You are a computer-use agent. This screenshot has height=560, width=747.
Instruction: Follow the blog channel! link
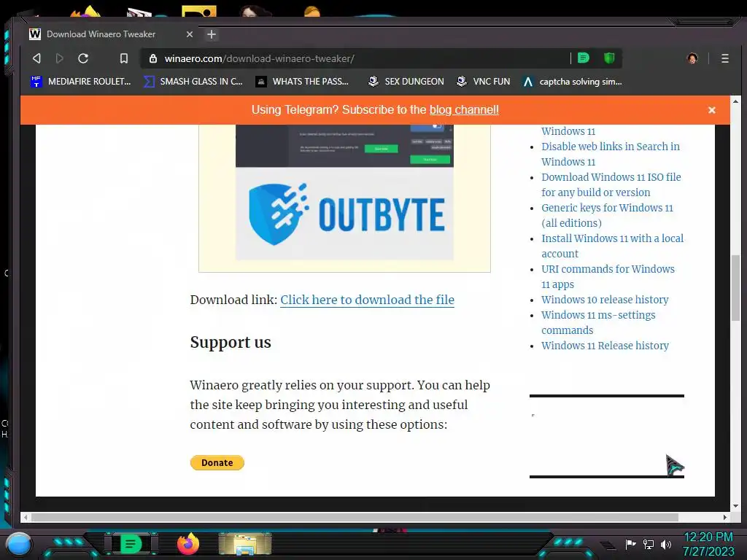click(464, 109)
